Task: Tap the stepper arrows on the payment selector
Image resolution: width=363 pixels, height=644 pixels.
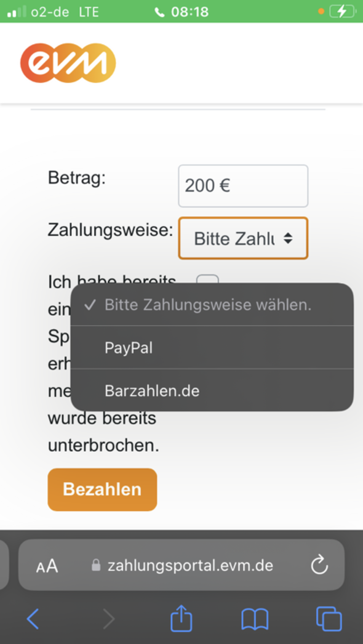Action: [x=288, y=238]
